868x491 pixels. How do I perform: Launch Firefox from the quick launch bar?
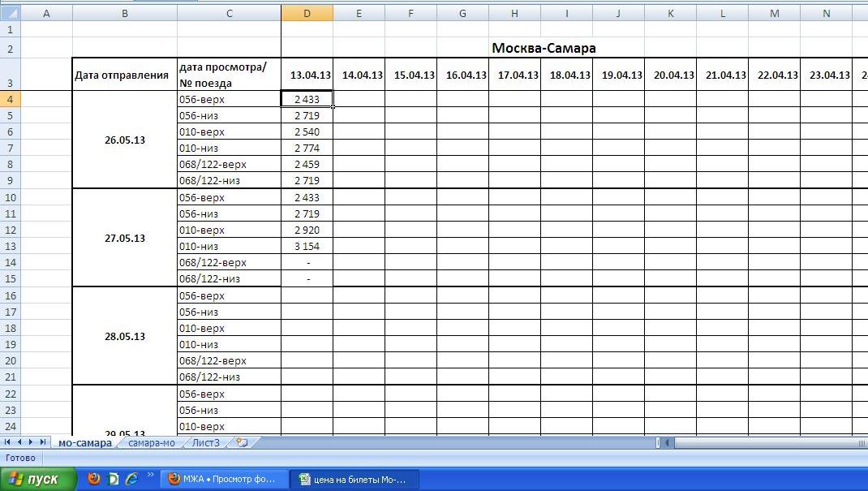94,479
